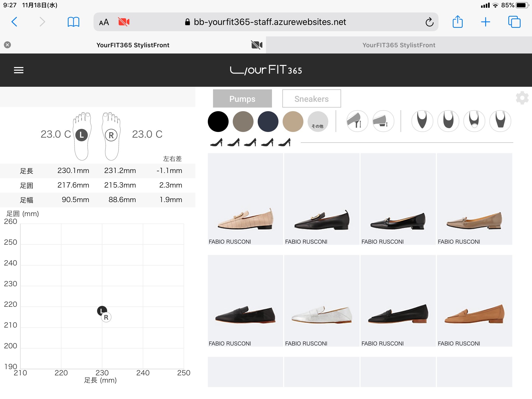
Task: Choose the pointed toe shape filter
Action: point(422,121)
